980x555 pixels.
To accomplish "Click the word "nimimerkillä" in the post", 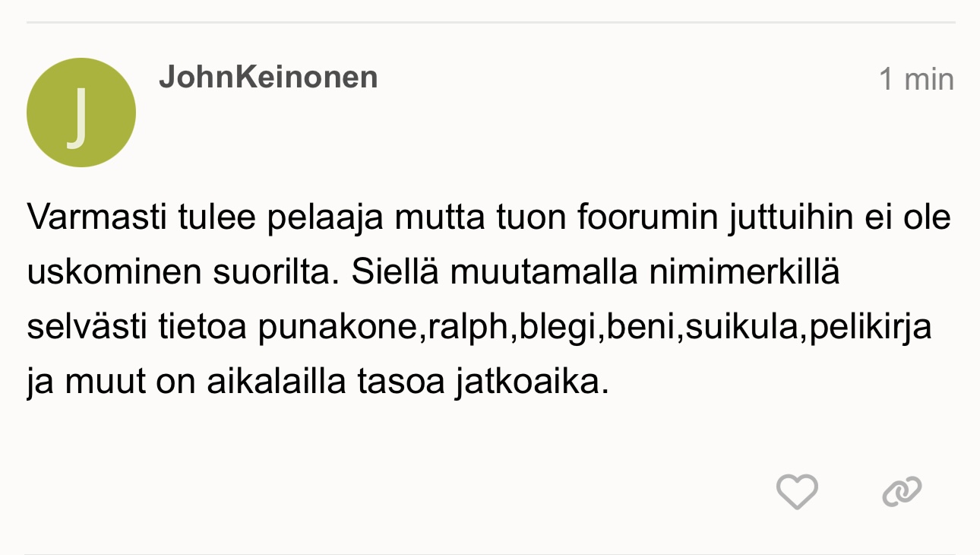I will (x=744, y=273).
